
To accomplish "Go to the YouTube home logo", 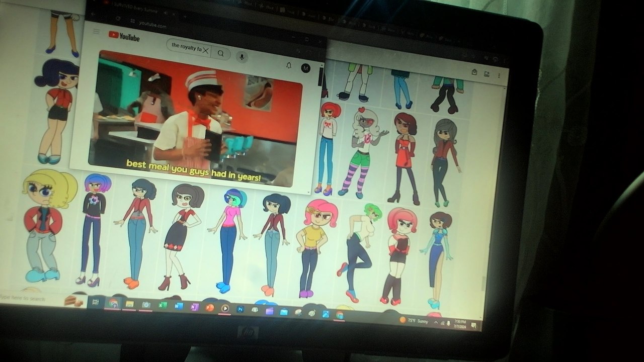I will (x=124, y=36).
